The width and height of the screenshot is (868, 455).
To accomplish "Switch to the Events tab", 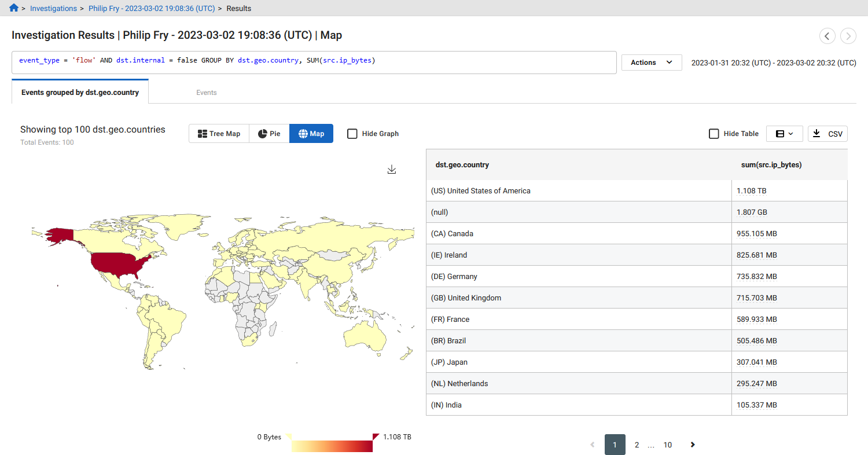I will pyautogui.click(x=206, y=92).
